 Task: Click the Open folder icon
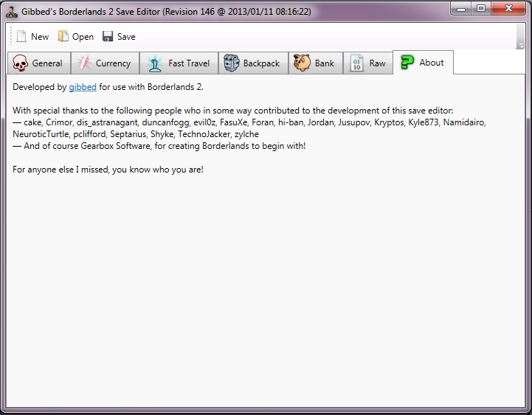pyautogui.click(x=63, y=36)
